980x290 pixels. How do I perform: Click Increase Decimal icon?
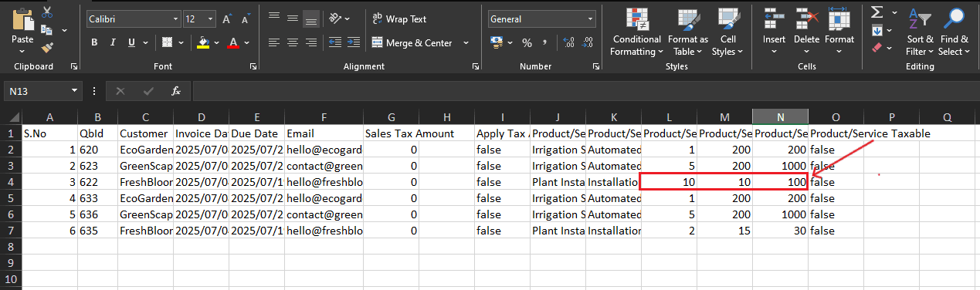coord(569,42)
